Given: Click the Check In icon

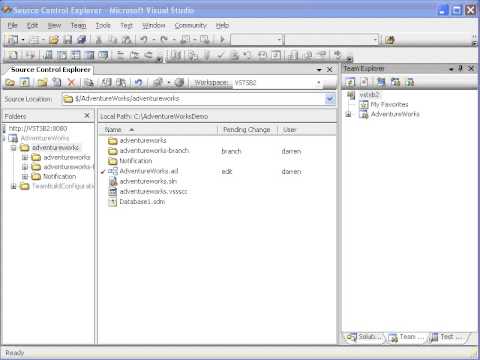Looking at the screenshot, I should 121,82.
